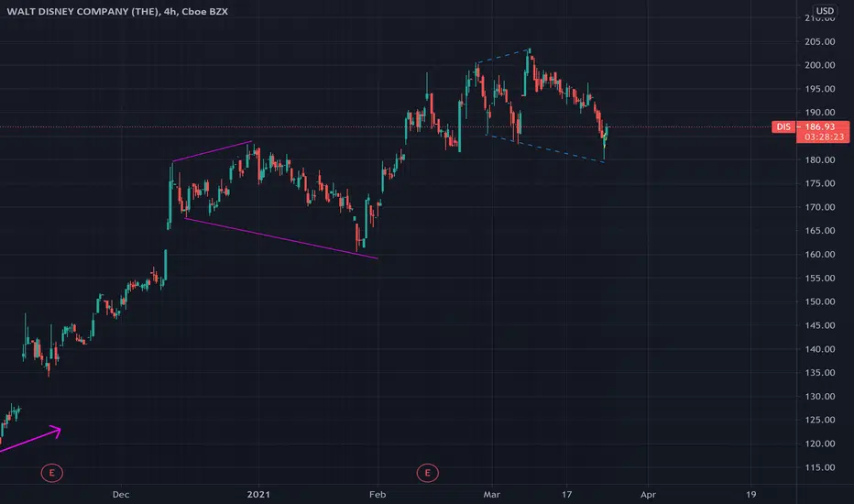Click the countdown timer 03:28:23
This screenshot has width=854, height=504.
click(x=824, y=137)
